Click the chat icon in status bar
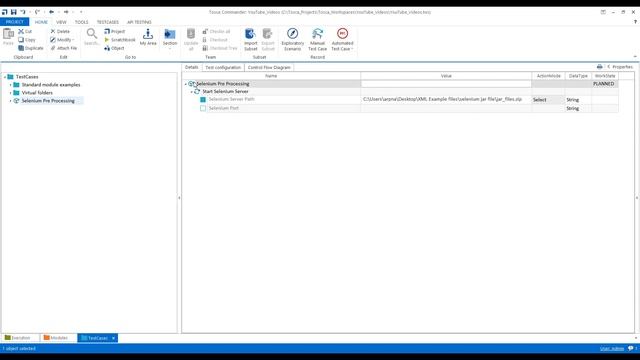 (x=631, y=348)
